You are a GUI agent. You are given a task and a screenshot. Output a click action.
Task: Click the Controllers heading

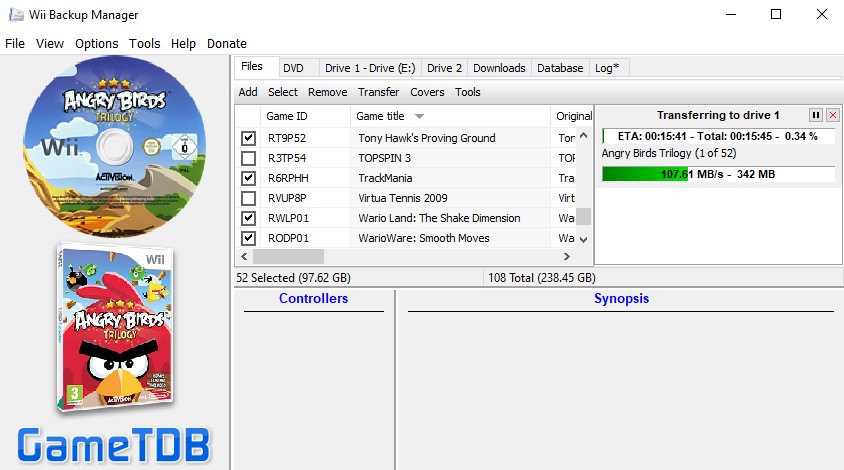[x=313, y=298]
